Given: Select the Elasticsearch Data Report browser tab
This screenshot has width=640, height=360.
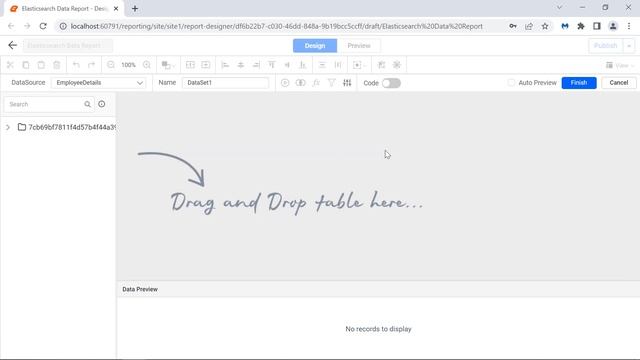Looking at the screenshot, I should [64, 9].
